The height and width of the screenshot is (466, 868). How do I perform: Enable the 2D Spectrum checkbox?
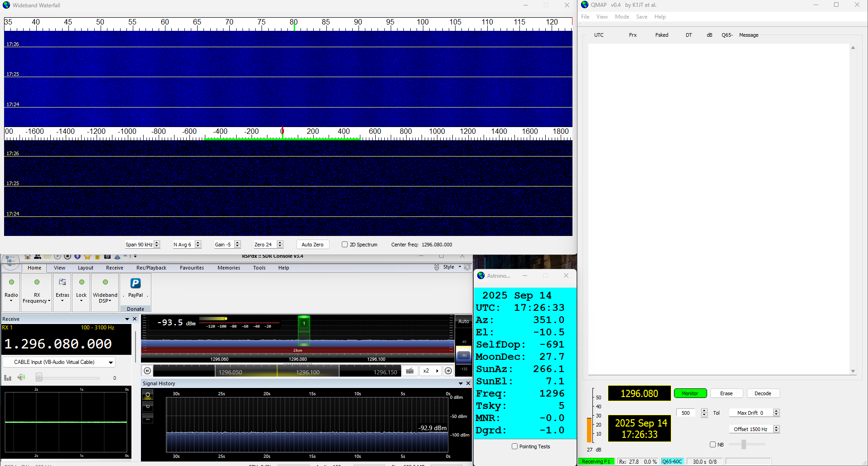[344, 245]
